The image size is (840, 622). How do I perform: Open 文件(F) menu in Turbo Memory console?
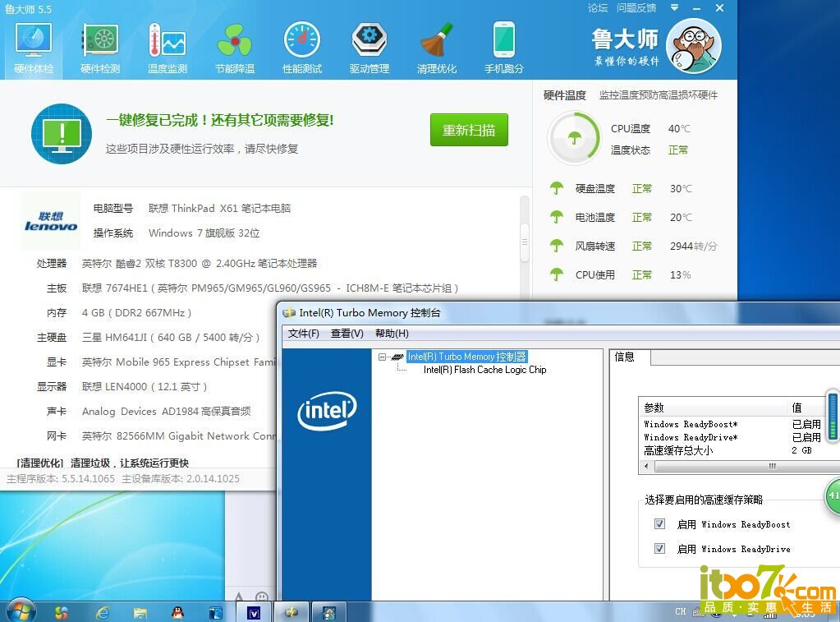click(x=303, y=334)
